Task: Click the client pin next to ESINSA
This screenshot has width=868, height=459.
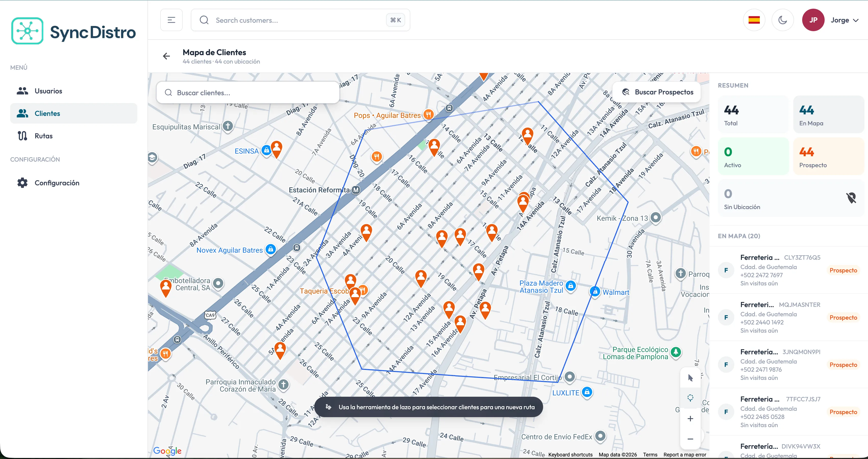Action: [x=277, y=149]
